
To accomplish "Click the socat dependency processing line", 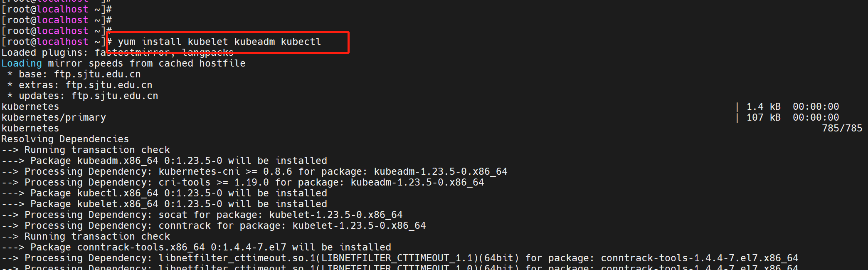I will (x=202, y=215).
